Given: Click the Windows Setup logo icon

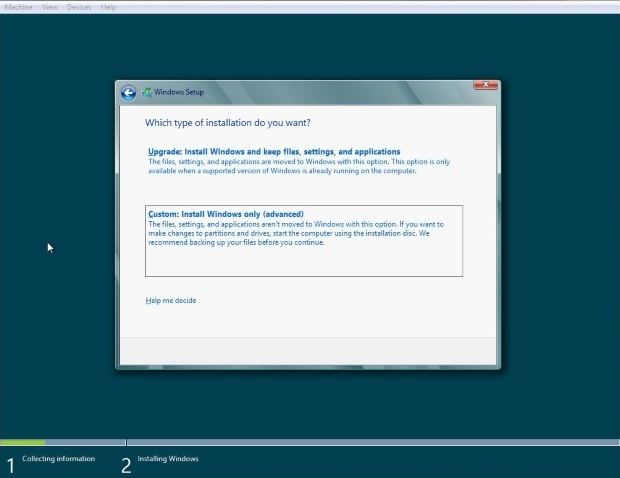Looking at the screenshot, I should click(x=147, y=92).
